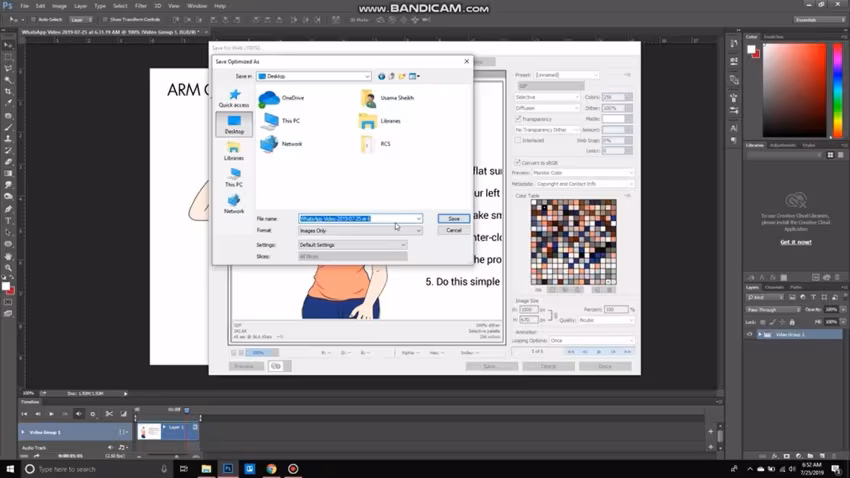Open the Layer menu
Screen dimensions: 850x478
(x=80, y=6)
